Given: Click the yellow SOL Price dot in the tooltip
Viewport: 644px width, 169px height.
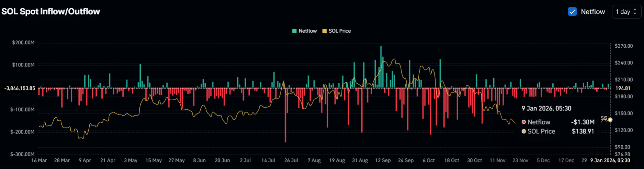Looking at the screenshot, I should point(524,131).
